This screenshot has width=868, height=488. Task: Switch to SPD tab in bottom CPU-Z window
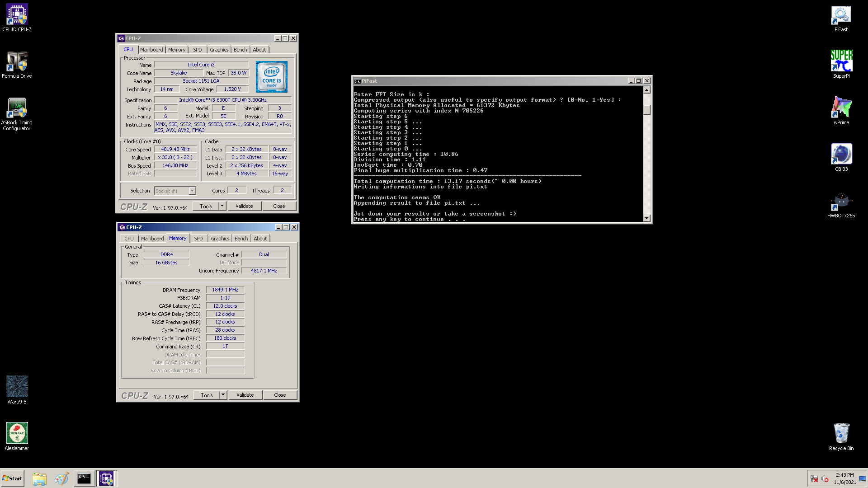coord(198,239)
